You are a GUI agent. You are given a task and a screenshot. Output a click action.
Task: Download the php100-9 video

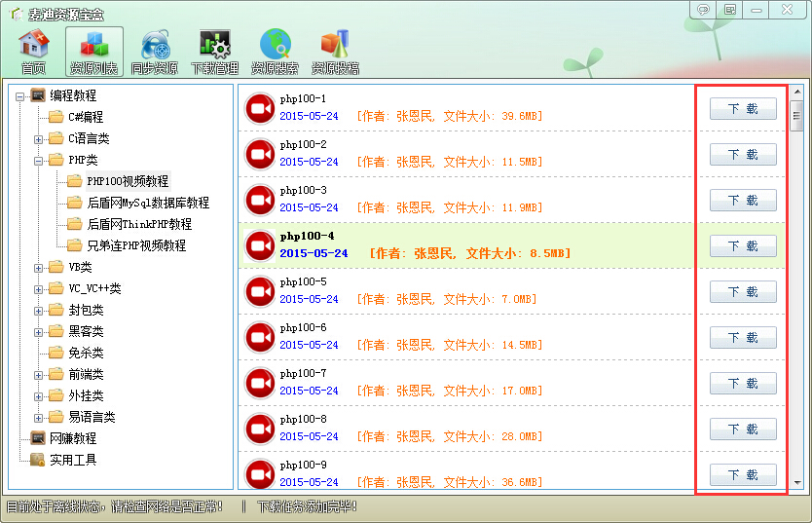click(743, 475)
